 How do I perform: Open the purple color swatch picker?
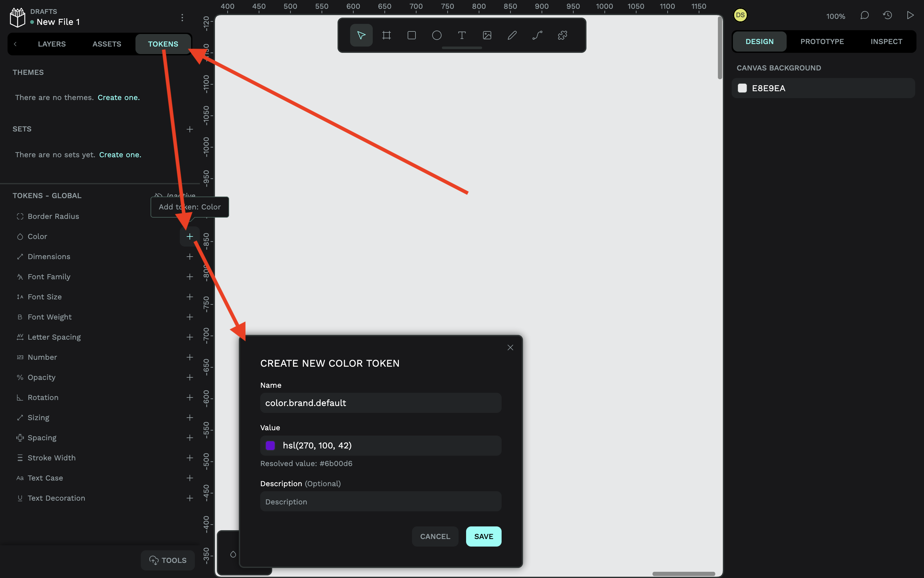pyautogui.click(x=270, y=445)
